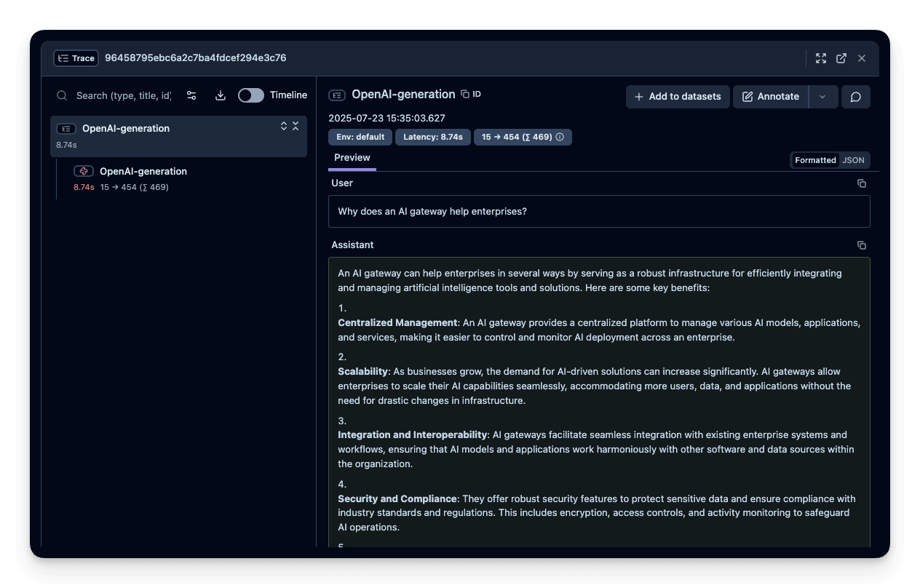Viewport: 920px width, 588px height.
Task: Click info icon on token count badge
Action: coord(560,137)
